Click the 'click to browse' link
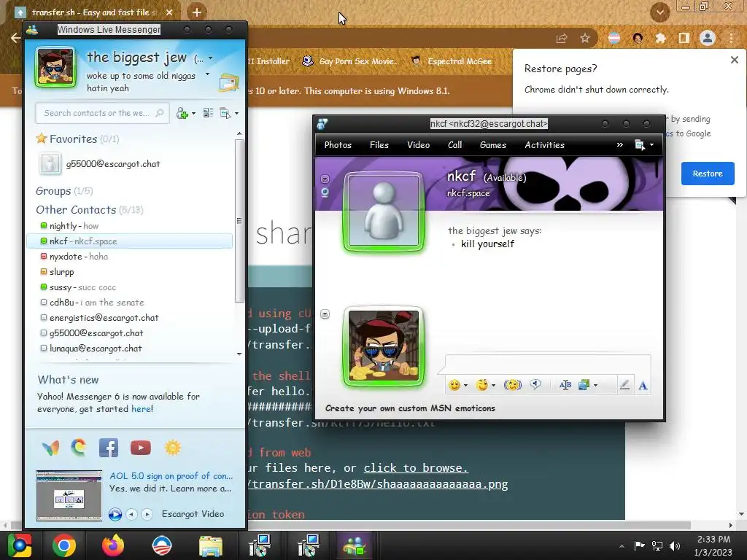The height and width of the screenshot is (560, 747). pos(416,468)
